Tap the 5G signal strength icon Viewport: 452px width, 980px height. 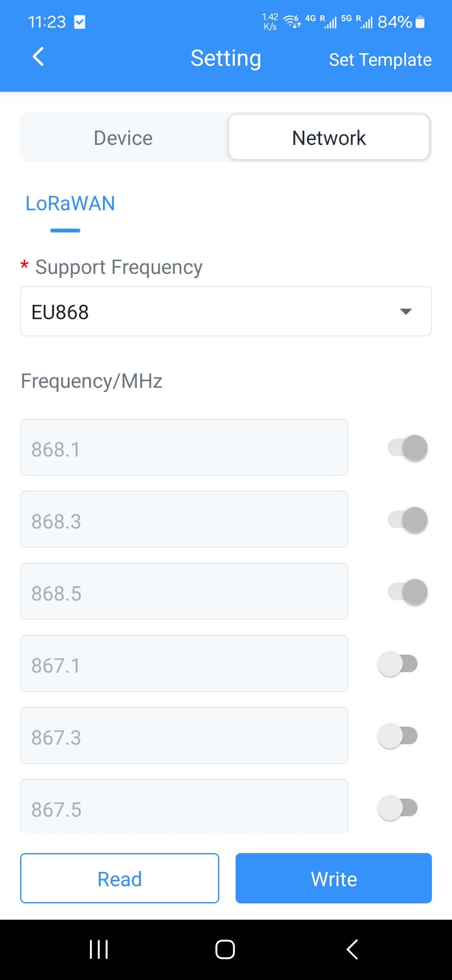357,21
